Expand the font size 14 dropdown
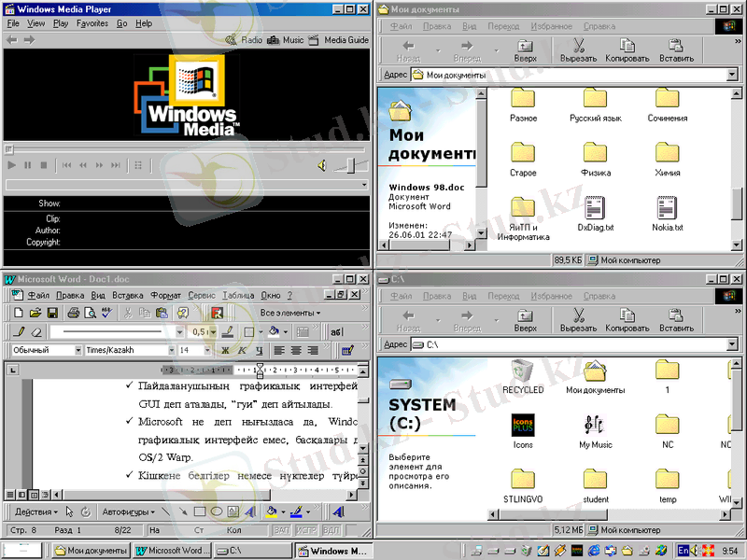747x560 pixels. (x=207, y=351)
